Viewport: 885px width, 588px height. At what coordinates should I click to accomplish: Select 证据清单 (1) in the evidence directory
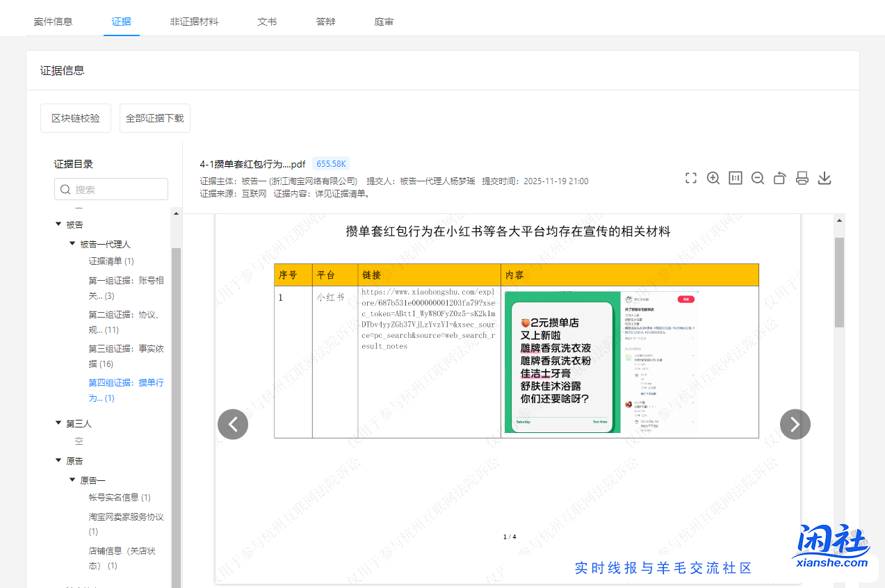110,261
